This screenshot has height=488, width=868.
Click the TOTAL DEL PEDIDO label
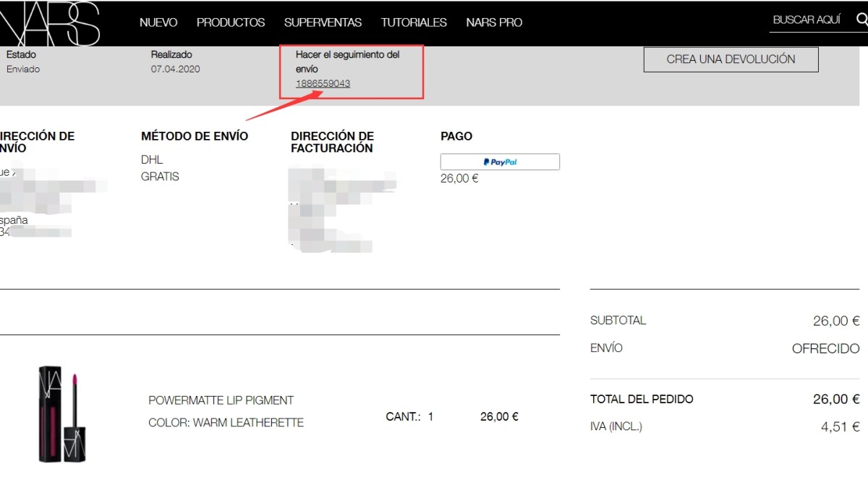(642, 400)
